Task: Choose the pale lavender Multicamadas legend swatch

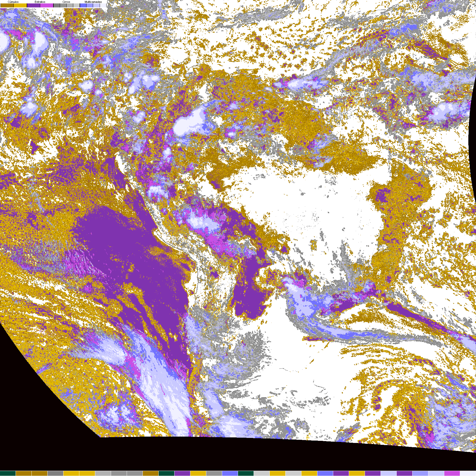Action: [x=97, y=6]
